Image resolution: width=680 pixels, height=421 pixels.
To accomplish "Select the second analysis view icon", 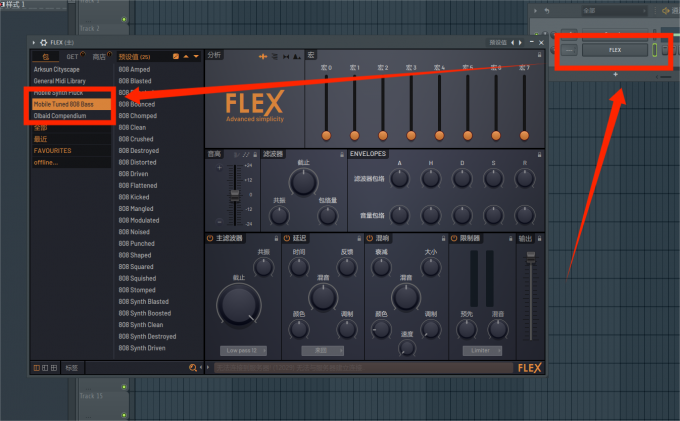I will click(275, 56).
